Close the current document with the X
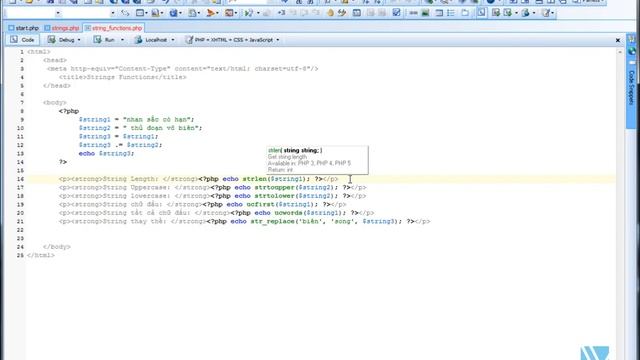 [618, 40]
